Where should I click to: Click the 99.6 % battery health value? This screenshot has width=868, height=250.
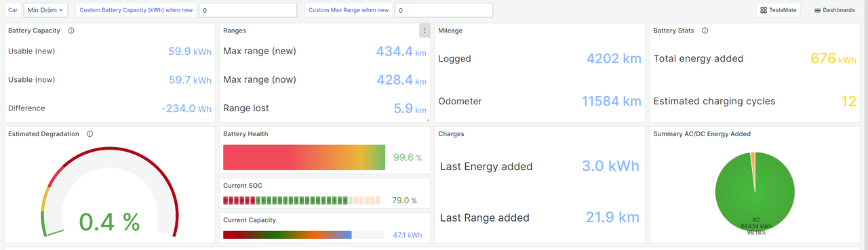pos(408,158)
